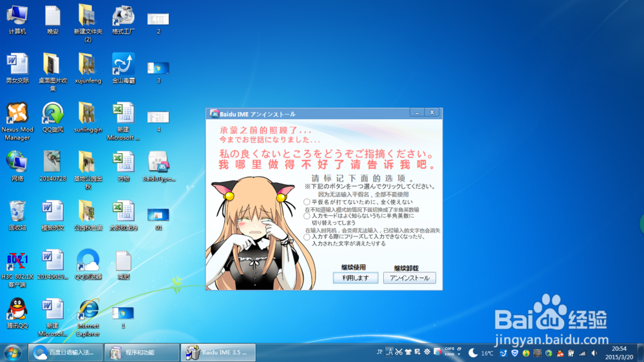Launch H3C 802.1X client
This screenshot has width=644, height=362.
click(x=17, y=269)
